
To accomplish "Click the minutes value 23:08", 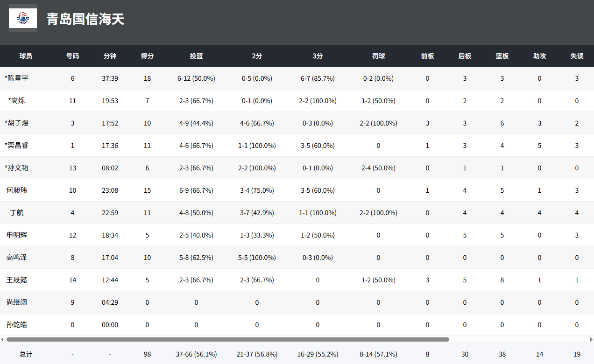I will click(110, 190).
